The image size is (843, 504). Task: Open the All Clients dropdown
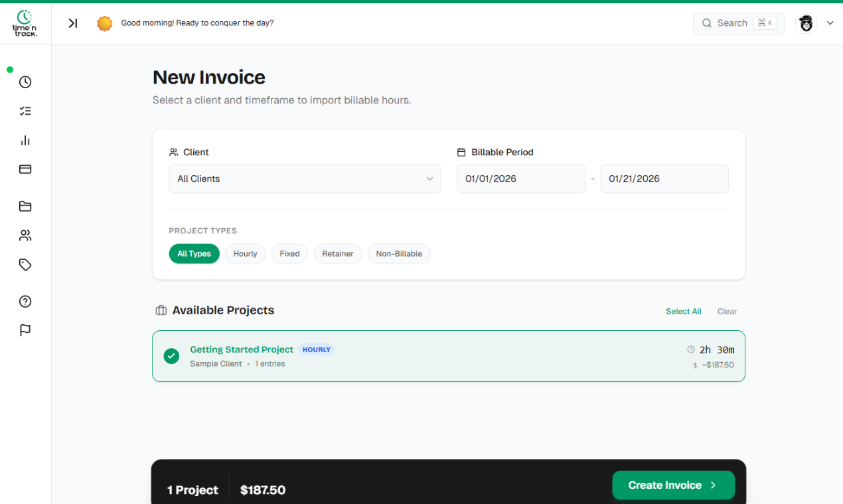click(305, 178)
